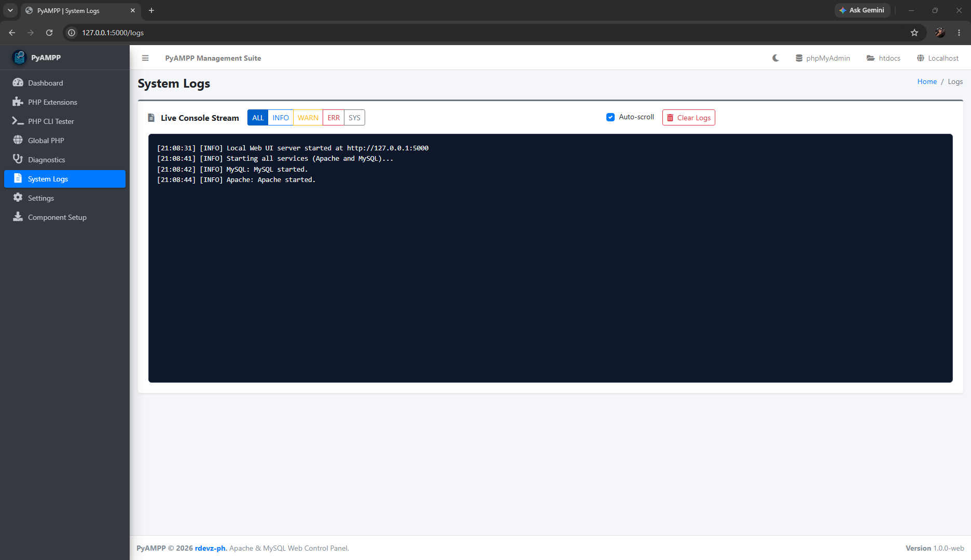971x560 pixels.
Task: Open Component Setup in the sidebar
Action: coord(65,217)
